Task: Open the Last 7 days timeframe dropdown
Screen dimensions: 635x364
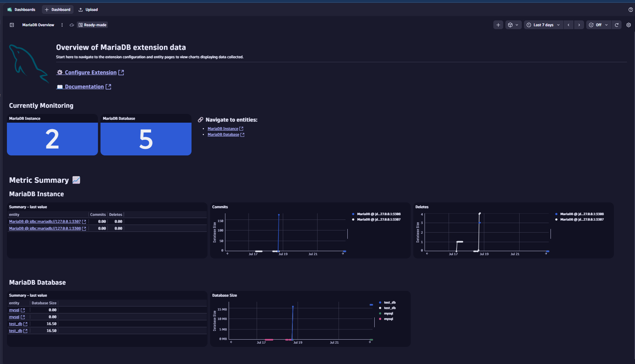Action: (x=543, y=25)
